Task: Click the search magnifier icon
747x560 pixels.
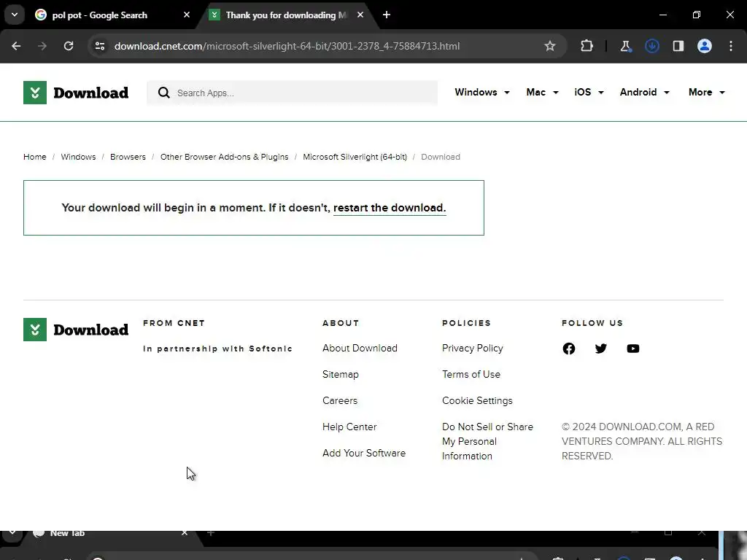Action: (x=164, y=93)
